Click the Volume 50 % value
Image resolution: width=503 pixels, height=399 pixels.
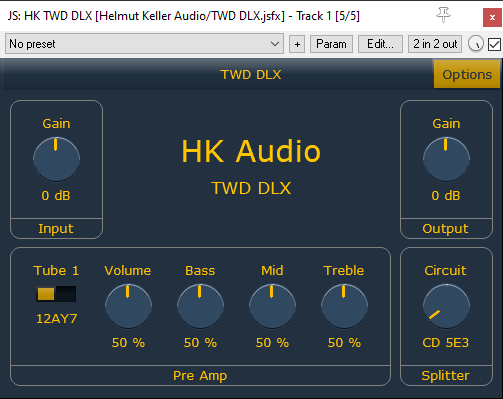tap(128, 343)
